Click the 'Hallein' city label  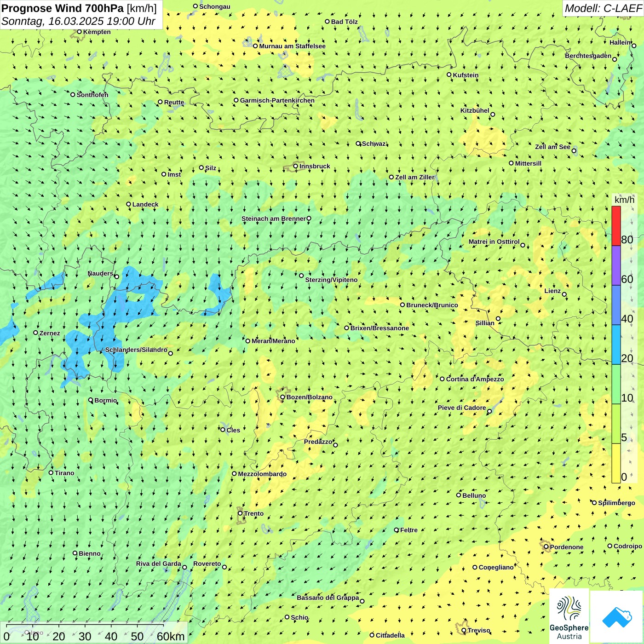coord(620,43)
